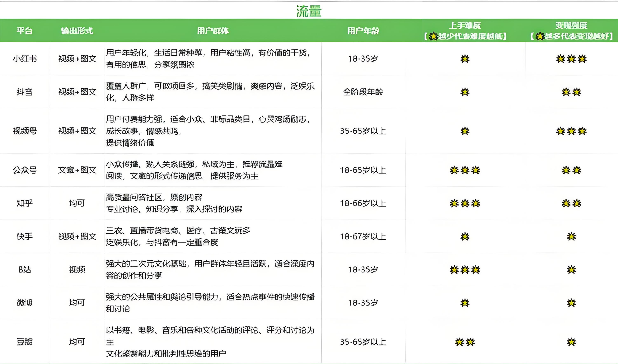Select the 18-65岁以上 age cell

(363, 170)
